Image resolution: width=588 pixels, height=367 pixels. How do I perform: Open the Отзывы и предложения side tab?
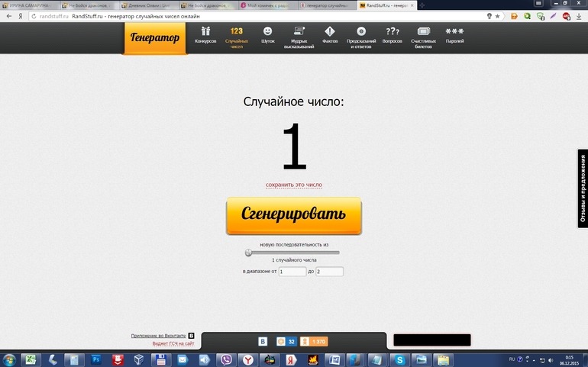[x=582, y=188]
